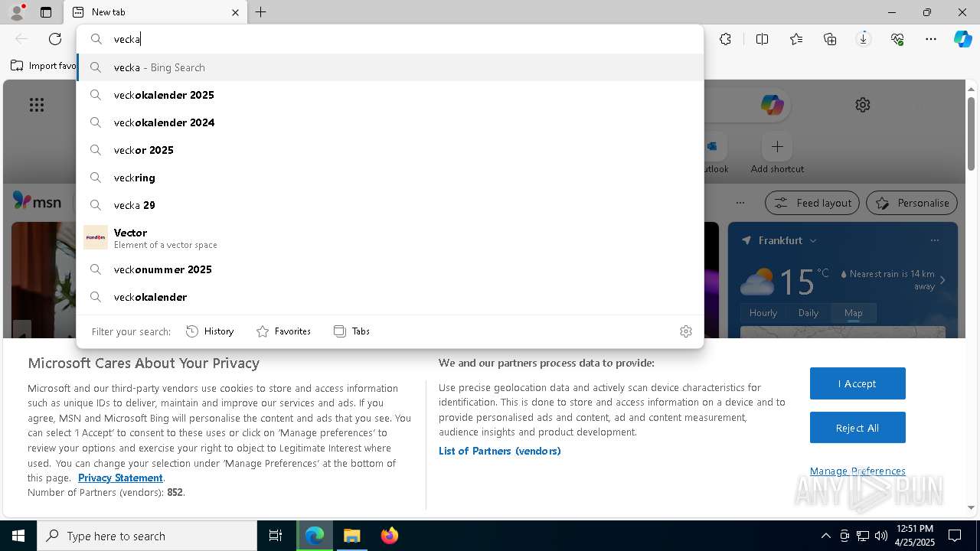Open the Collections toolbar icon
Screen dimensions: 980x551
[x=830, y=39]
